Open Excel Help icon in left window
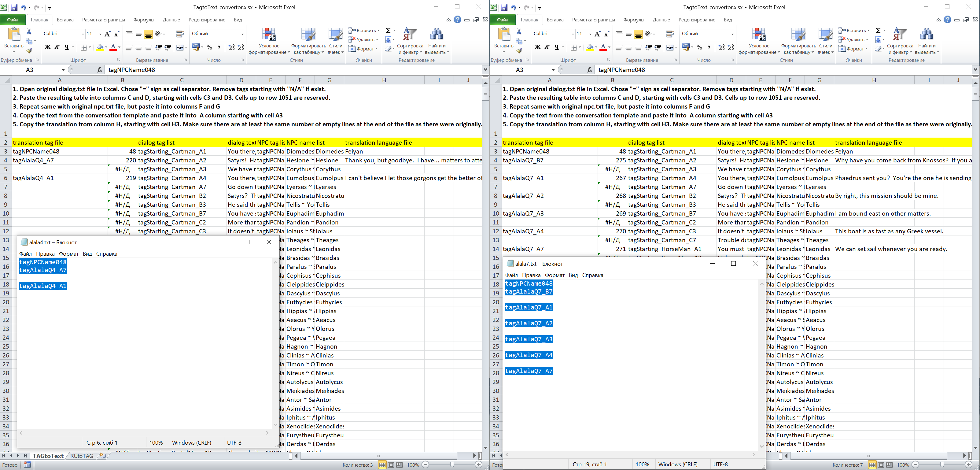 click(457, 19)
